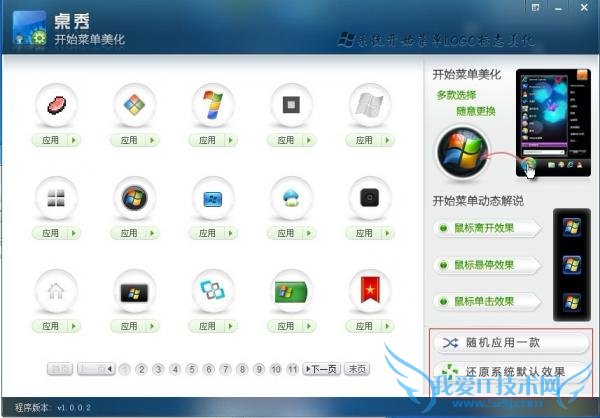The image size is (600, 418).
Task: Click 应用 under the gray square icon
Action: tap(285, 140)
